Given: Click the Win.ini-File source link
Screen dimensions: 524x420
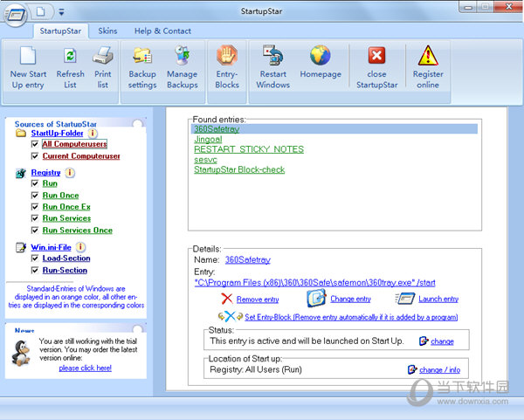Looking at the screenshot, I should click(52, 248).
